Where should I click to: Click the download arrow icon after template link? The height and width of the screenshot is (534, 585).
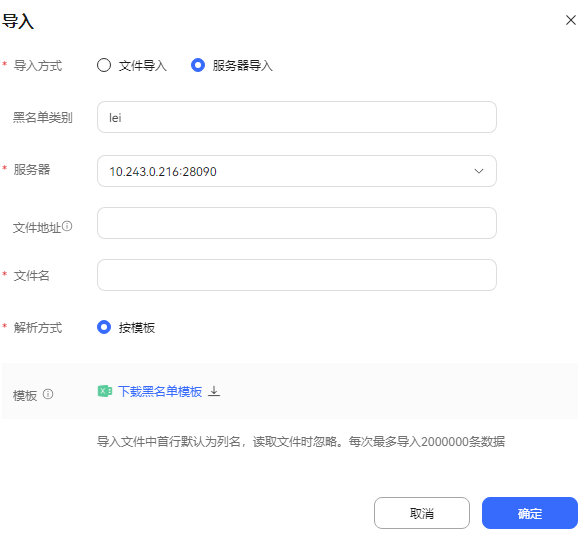[x=214, y=391]
